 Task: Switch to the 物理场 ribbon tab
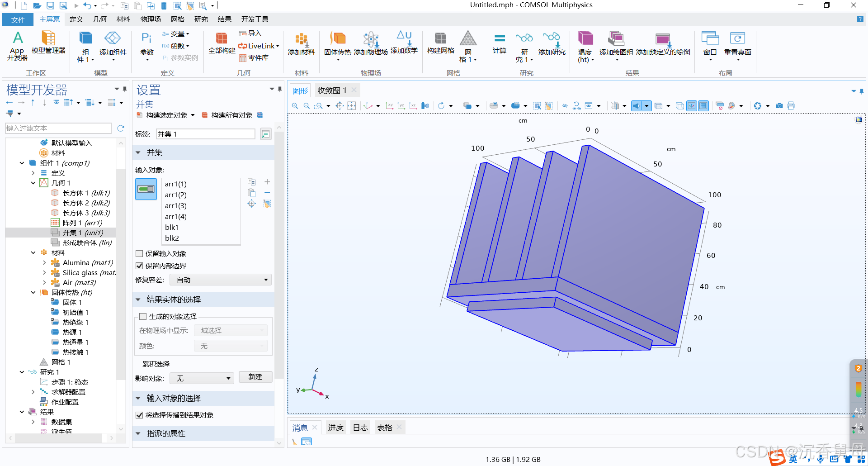tap(151, 19)
